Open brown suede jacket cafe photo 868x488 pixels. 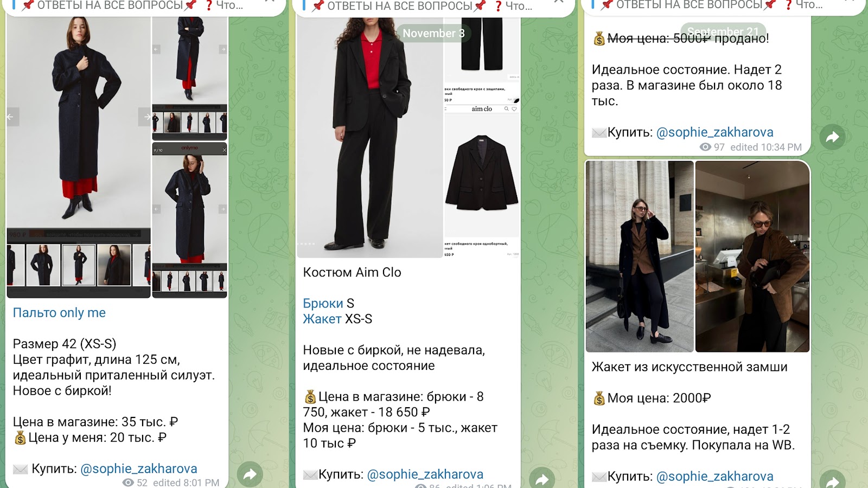(x=752, y=256)
